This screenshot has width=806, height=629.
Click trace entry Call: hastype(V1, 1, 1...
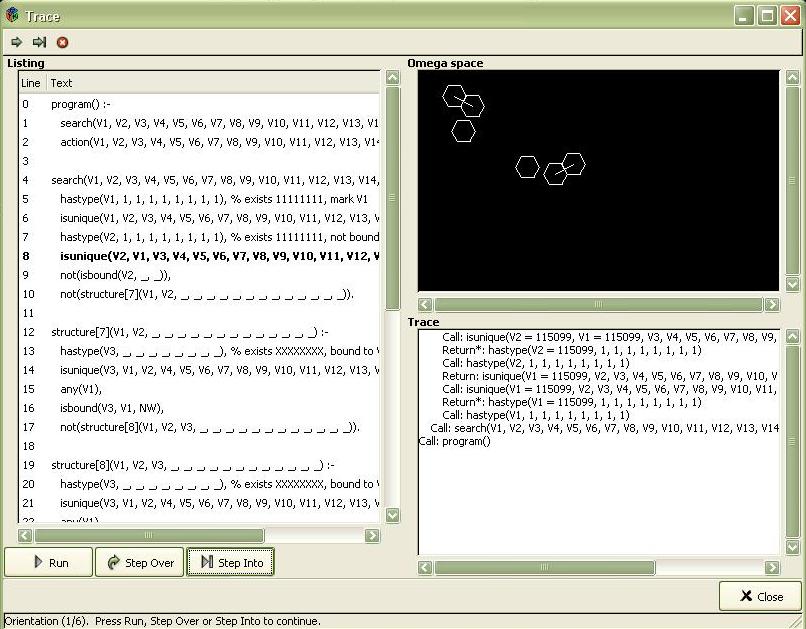[536, 415]
